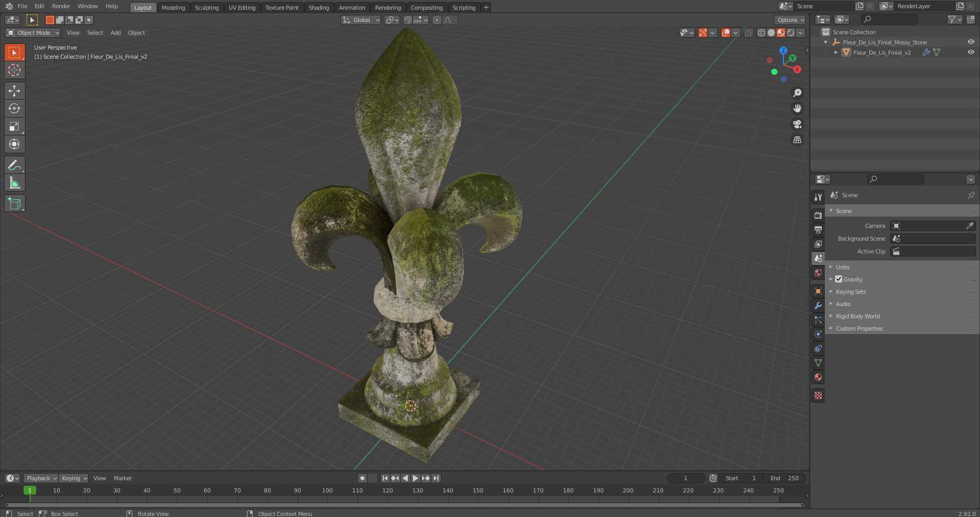Switch to solid viewport shading
The width and height of the screenshot is (980, 517).
tap(771, 33)
